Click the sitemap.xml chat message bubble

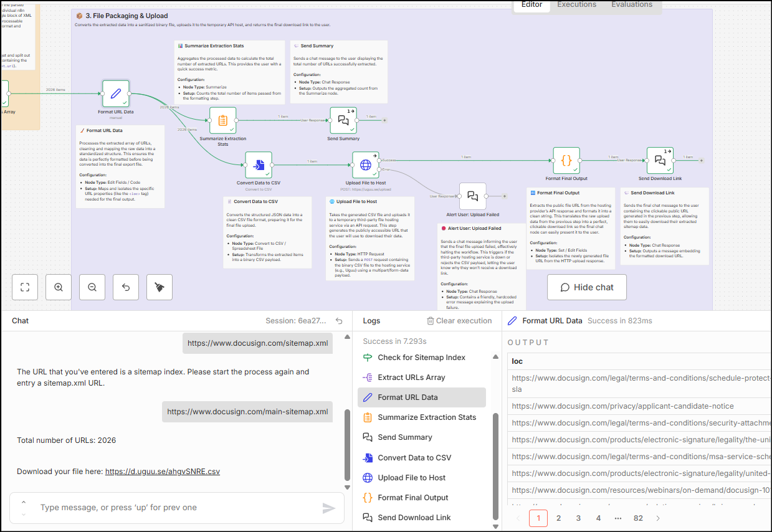pos(258,343)
